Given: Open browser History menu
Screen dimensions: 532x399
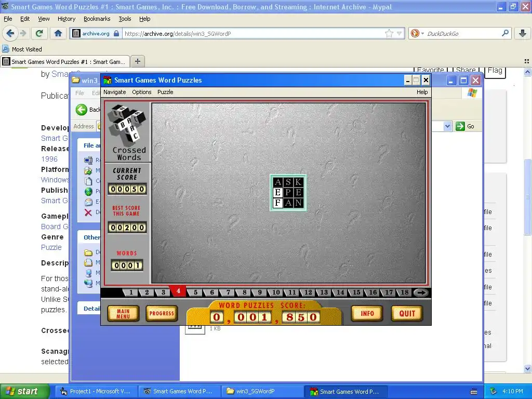Looking at the screenshot, I should click(66, 19).
